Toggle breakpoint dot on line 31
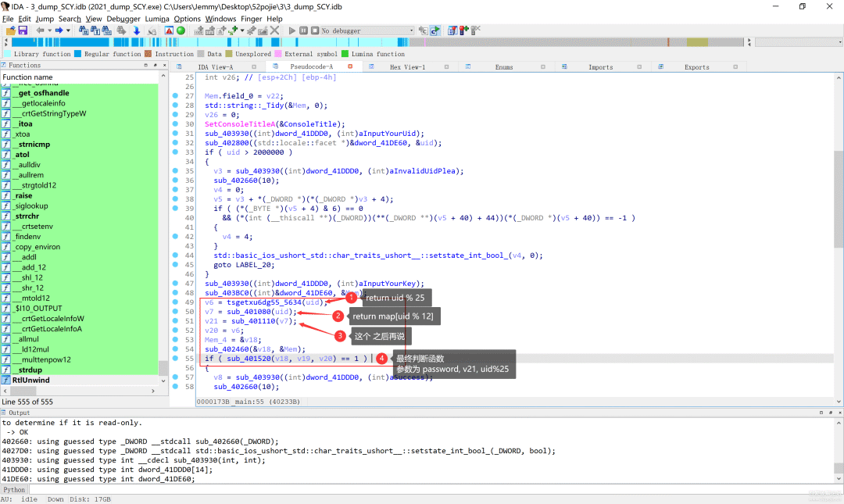 pyautogui.click(x=175, y=134)
